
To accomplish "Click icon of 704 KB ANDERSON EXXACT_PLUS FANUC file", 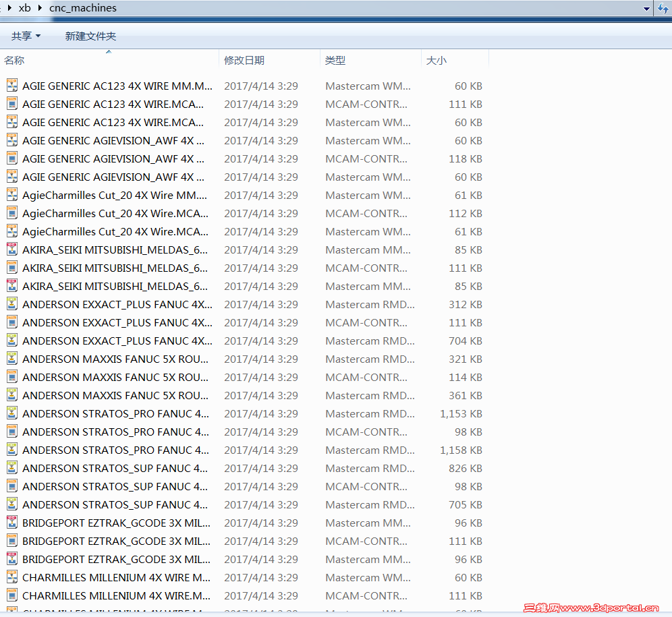I will click(12, 341).
